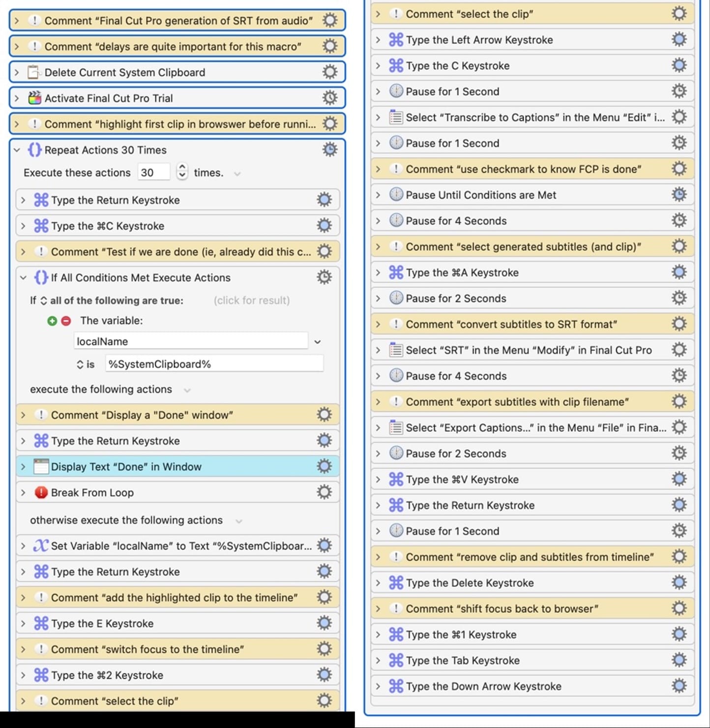Click the localName variable name field

[x=191, y=341]
